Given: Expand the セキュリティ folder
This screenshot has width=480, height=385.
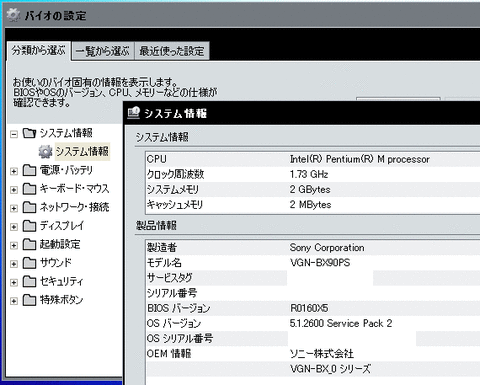Looking at the screenshot, I should point(14,283).
